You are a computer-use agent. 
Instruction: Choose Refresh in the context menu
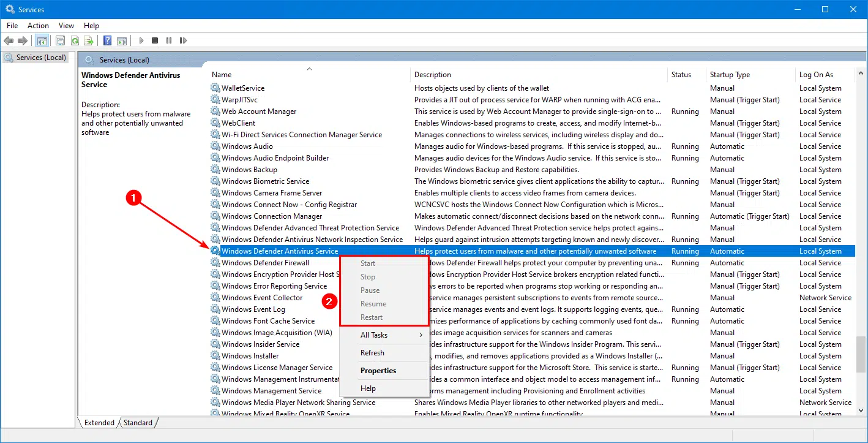384,353
